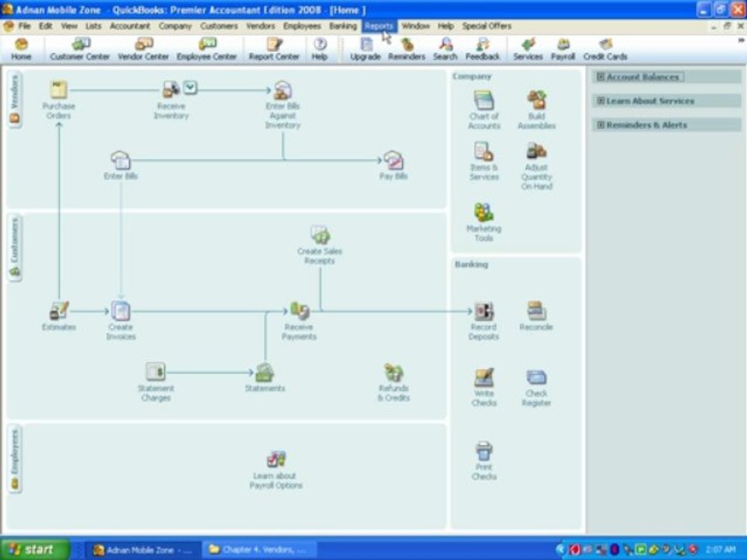
Task: Open Purchase Orders icon
Action: [x=58, y=90]
